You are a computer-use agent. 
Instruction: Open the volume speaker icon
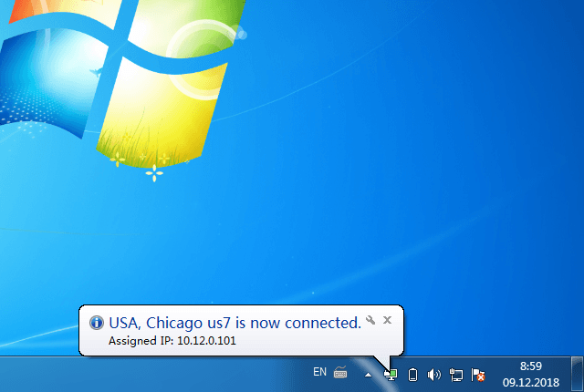point(434,375)
